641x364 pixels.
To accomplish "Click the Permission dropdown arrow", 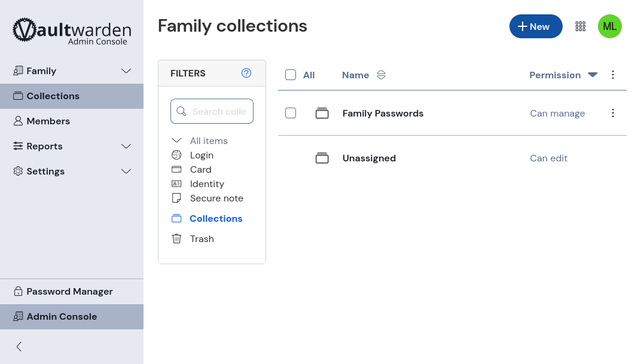I will click(593, 75).
